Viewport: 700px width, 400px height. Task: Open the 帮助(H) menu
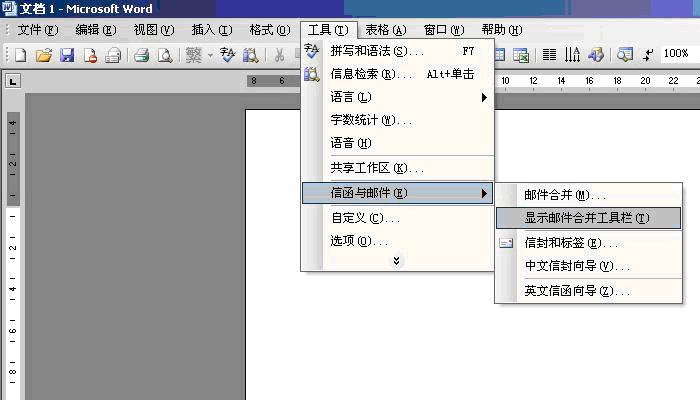point(502,30)
